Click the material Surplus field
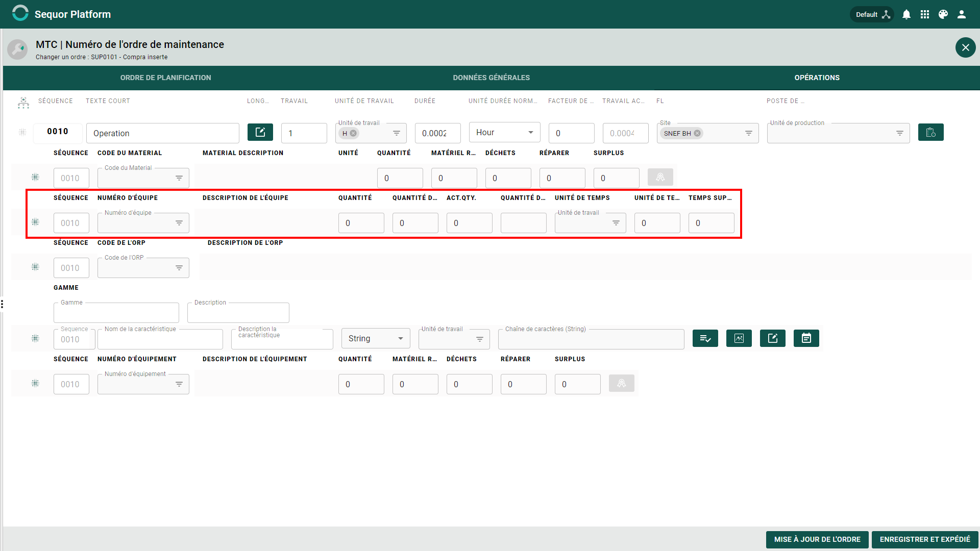This screenshot has height=551, width=980. 617,178
